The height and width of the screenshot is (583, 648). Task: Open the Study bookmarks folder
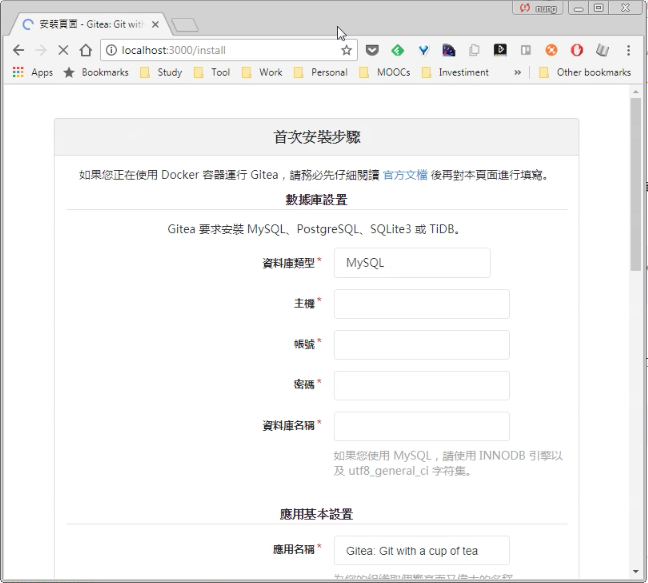tap(162, 72)
